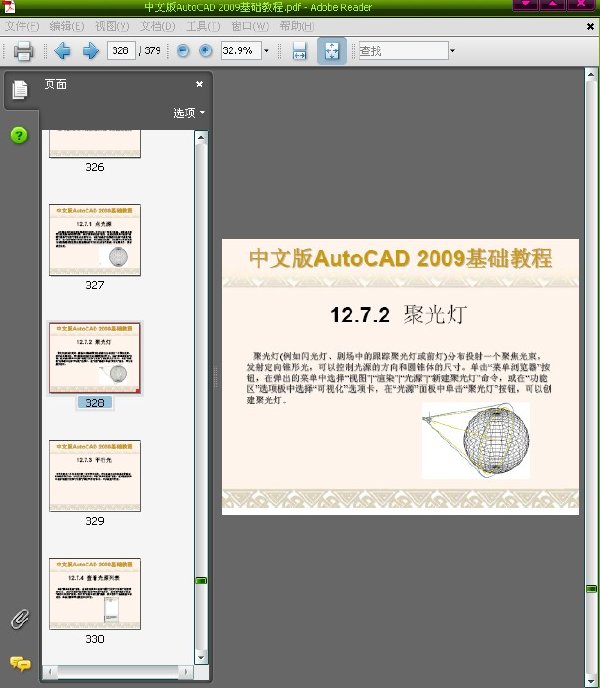The width and height of the screenshot is (600, 688).
Task: Go to next page with right arrow
Action: 90,51
